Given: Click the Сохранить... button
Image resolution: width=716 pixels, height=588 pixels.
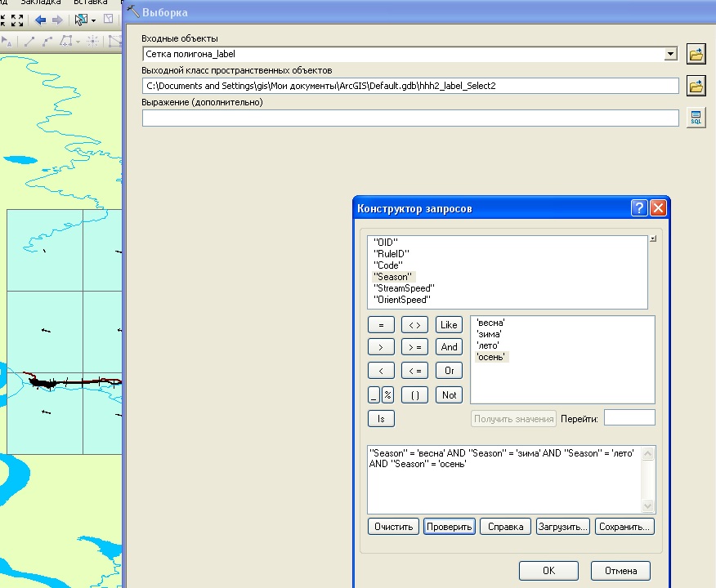Looking at the screenshot, I should click(624, 527).
